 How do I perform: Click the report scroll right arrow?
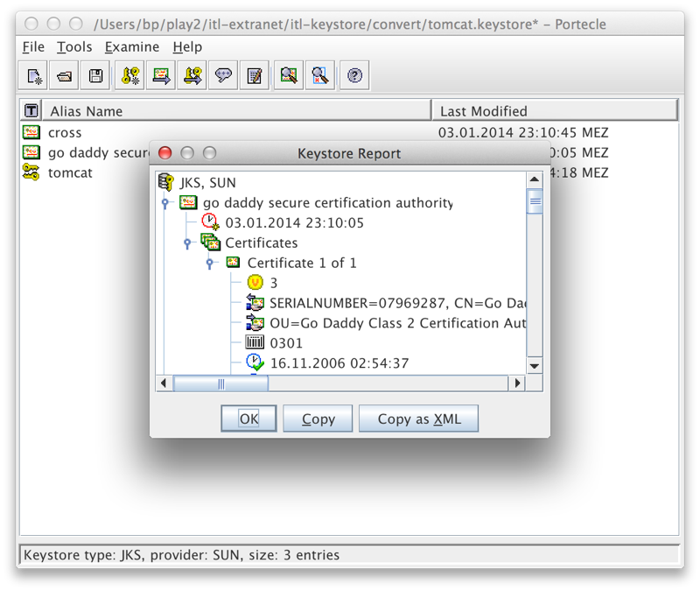pos(517,383)
